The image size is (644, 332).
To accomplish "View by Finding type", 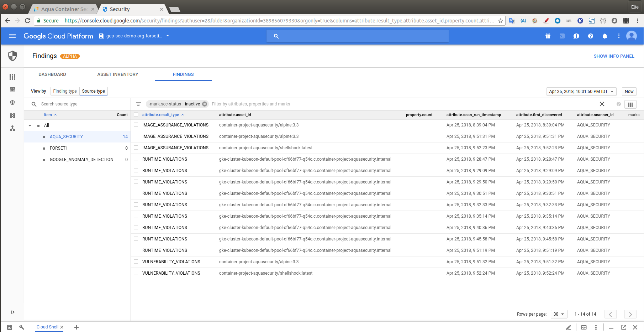I will coord(65,91).
